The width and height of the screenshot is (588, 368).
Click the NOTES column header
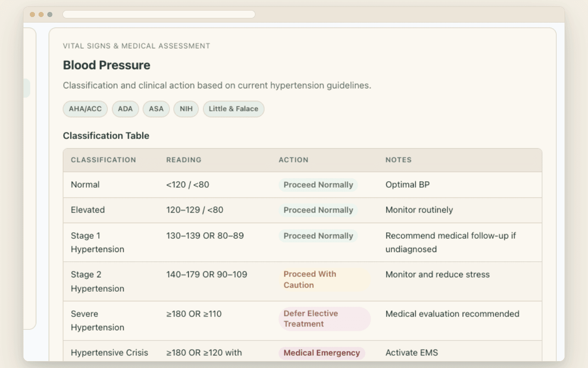click(x=398, y=160)
